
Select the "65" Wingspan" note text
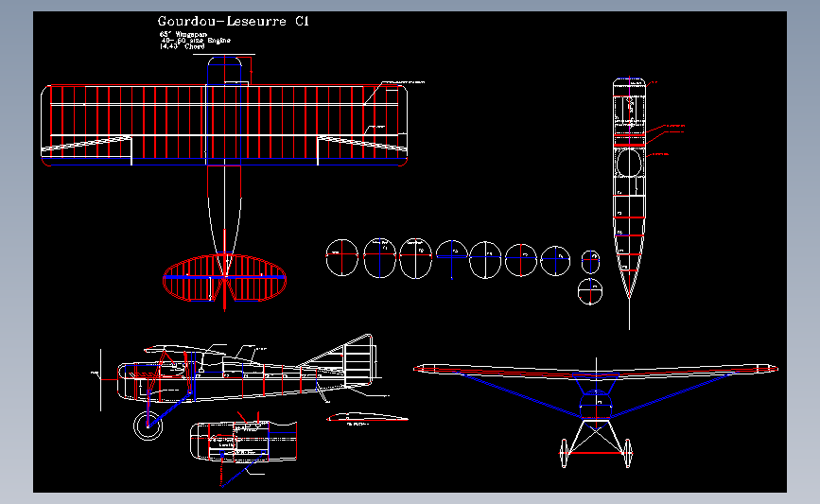183,34
